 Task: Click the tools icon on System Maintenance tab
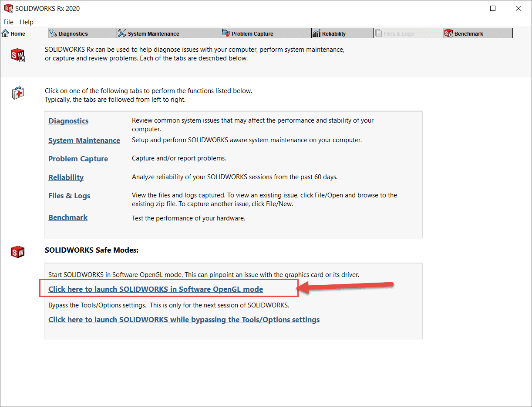[122, 33]
